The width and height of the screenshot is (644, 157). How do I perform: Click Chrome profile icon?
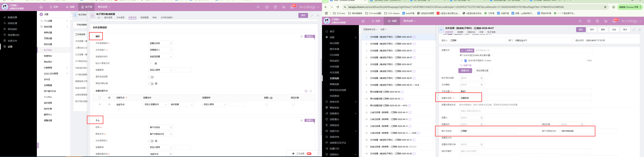point(613,7)
